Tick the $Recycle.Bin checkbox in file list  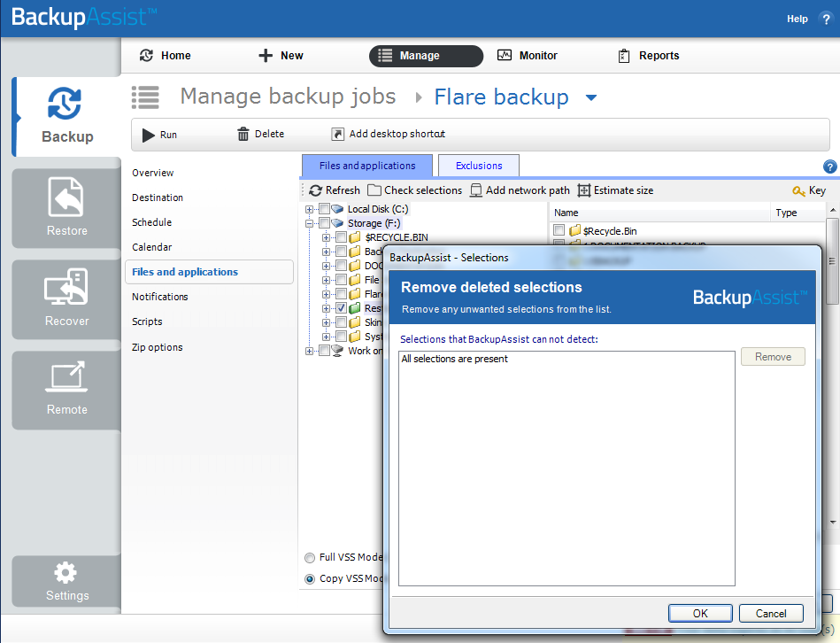(559, 230)
